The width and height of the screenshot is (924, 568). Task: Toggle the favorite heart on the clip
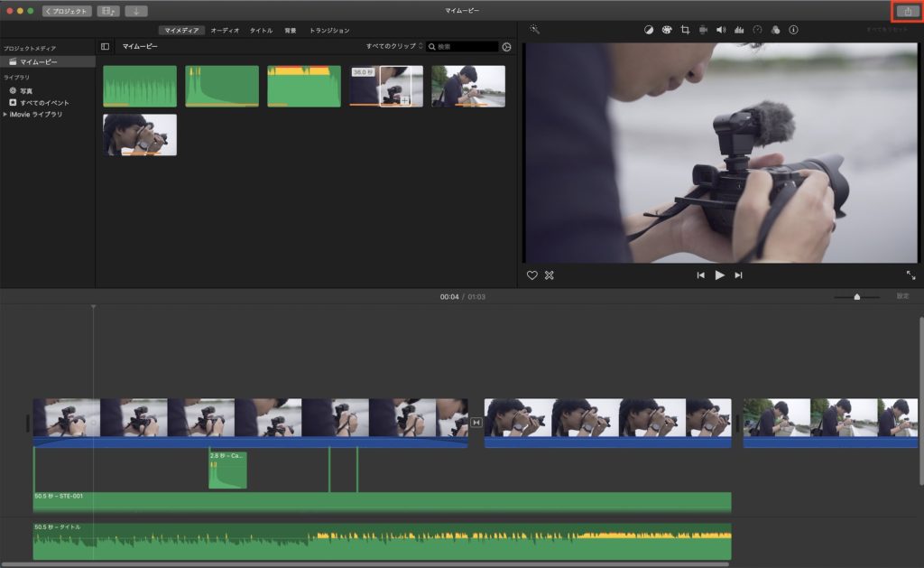(x=532, y=275)
